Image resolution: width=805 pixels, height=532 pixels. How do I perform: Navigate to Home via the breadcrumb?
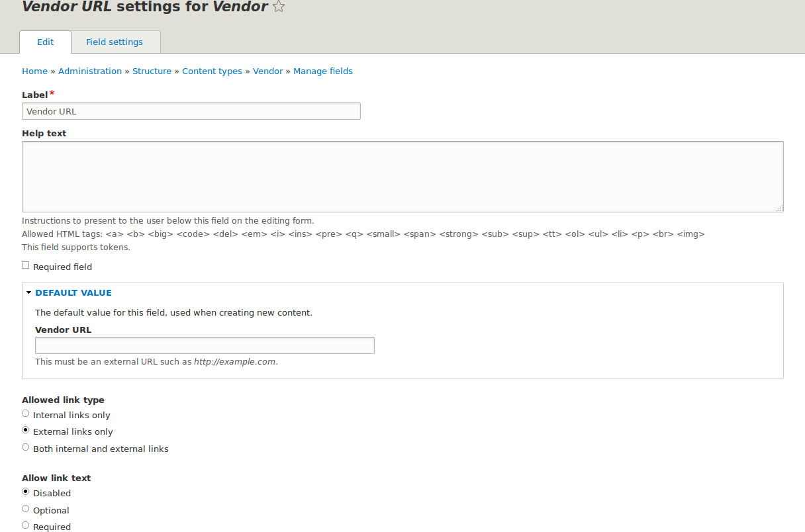[34, 71]
